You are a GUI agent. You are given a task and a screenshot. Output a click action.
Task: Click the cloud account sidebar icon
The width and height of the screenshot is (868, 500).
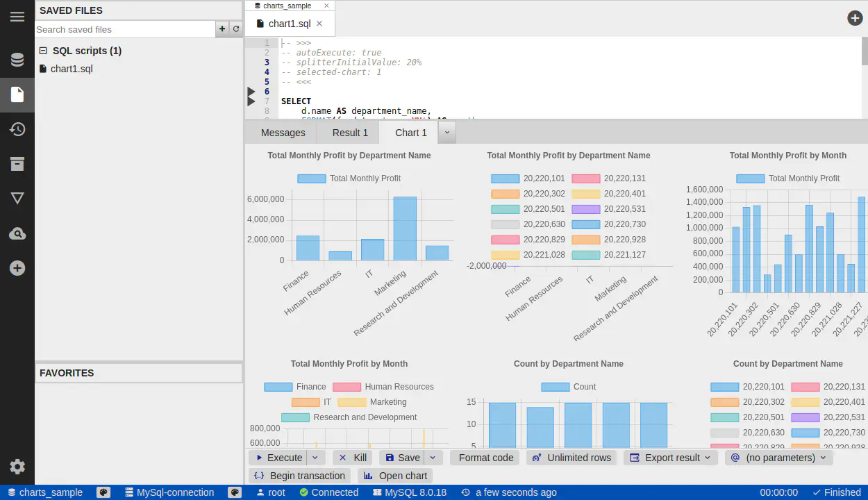17,234
